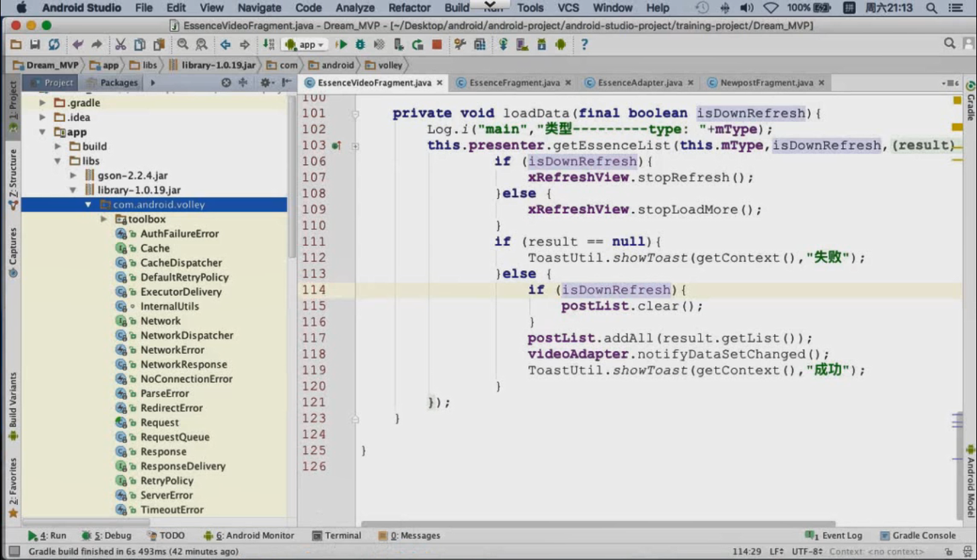Image resolution: width=977 pixels, height=560 pixels.
Task: Open 6: Android Monitor tool window
Action: coord(249,536)
